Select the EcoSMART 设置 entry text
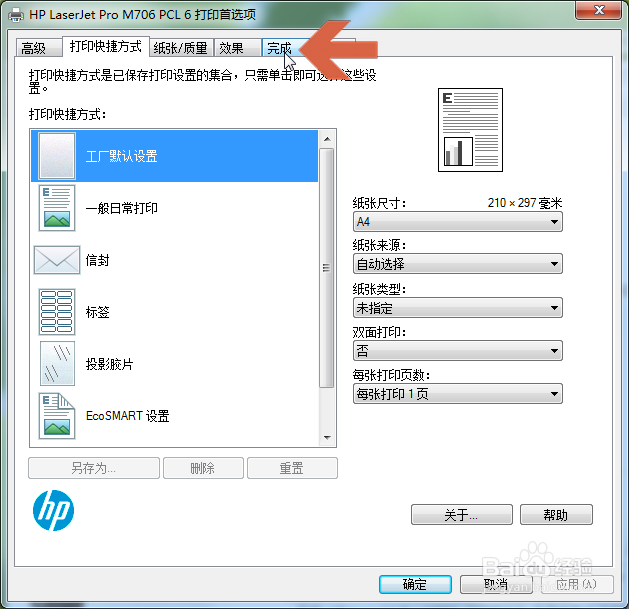This screenshot has height=609, width=629. coord(128,416)
